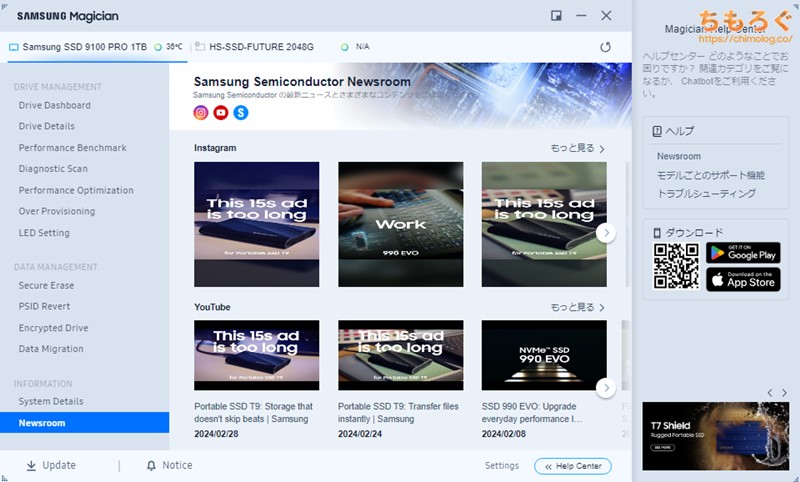Open Encrypted Drive page
Image resolution: width=800 pixels, height=482 pixels.
(x=53, y=328)
